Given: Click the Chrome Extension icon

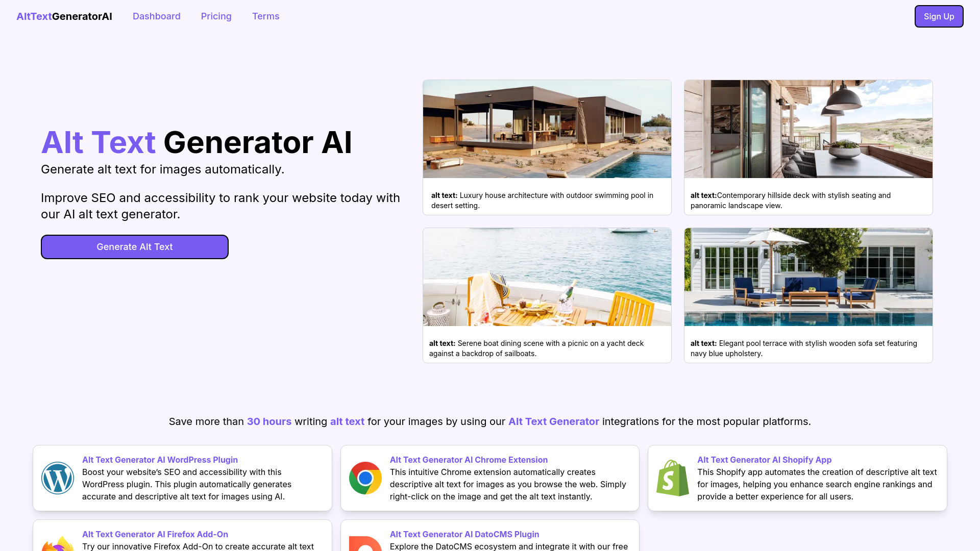Looking at the screenshot, I should pos(365,478).
